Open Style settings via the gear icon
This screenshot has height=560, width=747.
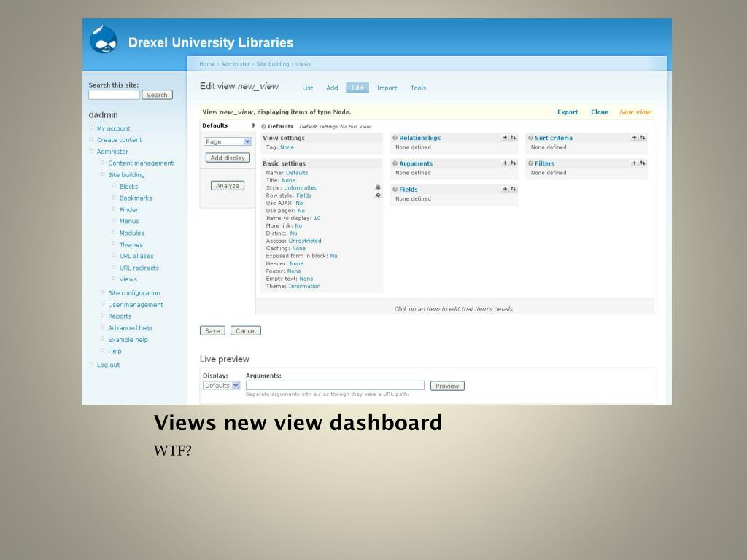click(379, 187)
